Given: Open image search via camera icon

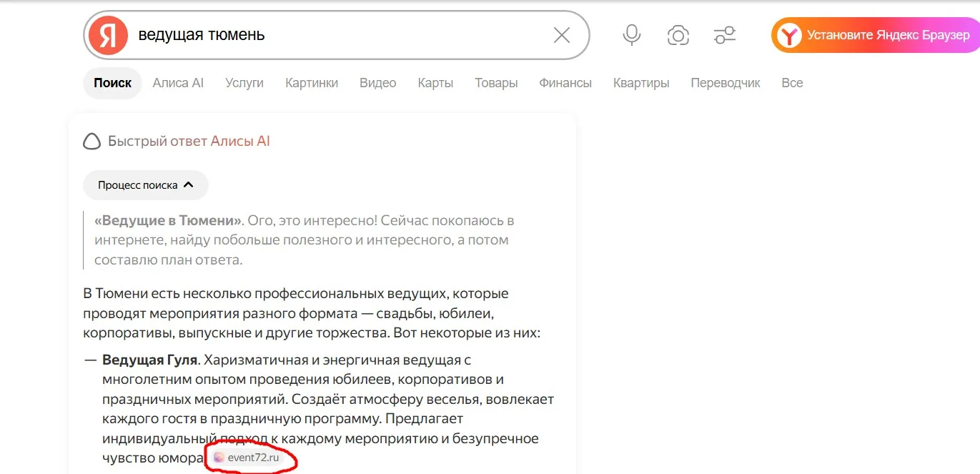Looking at the screenshot, I should click(x=678, y=35).
